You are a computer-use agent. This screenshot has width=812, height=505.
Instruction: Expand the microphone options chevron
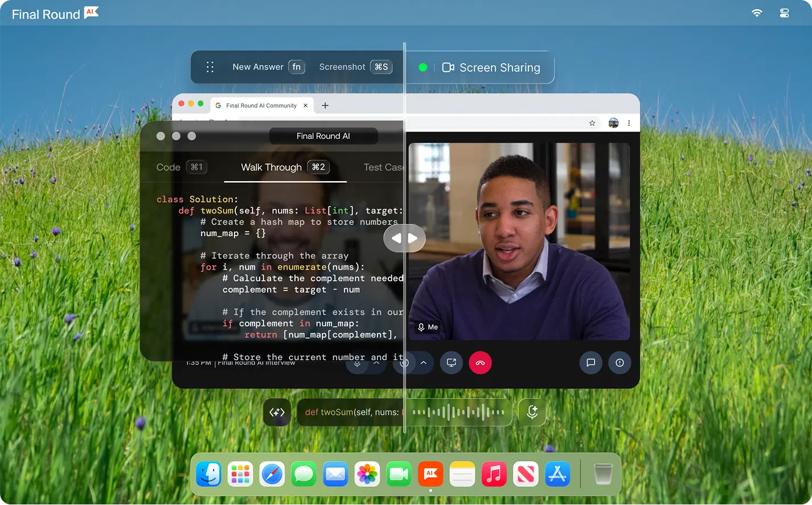tap(376, 363)
